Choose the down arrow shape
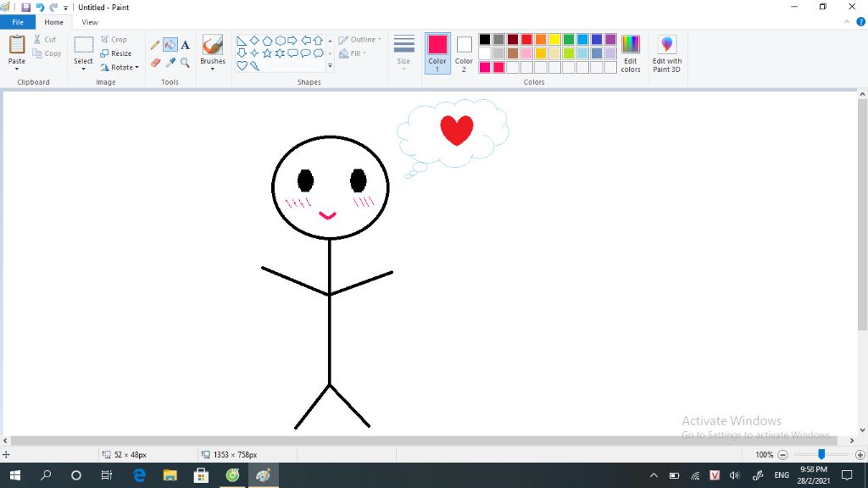Image resolution: width=868 pixels, height=488 pixels. (x=242, y=53)
